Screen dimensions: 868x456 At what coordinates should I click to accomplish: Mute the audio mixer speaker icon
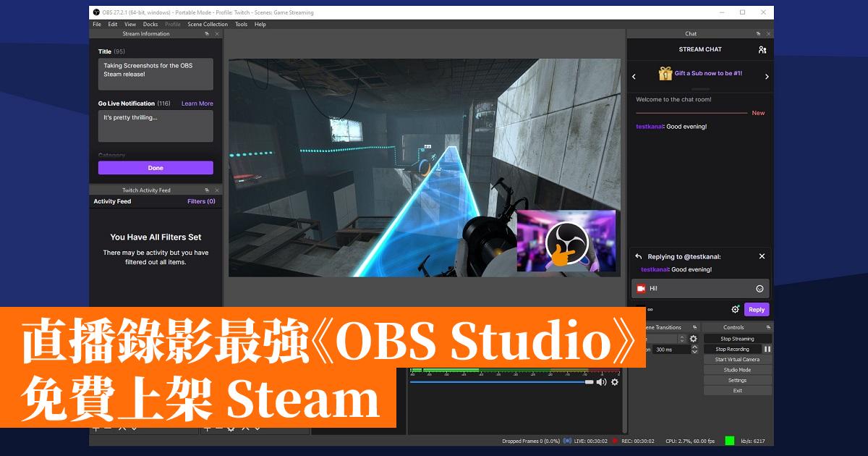[601, 382]
